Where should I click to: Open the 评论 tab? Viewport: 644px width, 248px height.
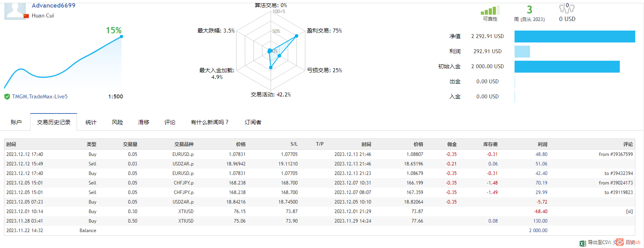[170, 122]
